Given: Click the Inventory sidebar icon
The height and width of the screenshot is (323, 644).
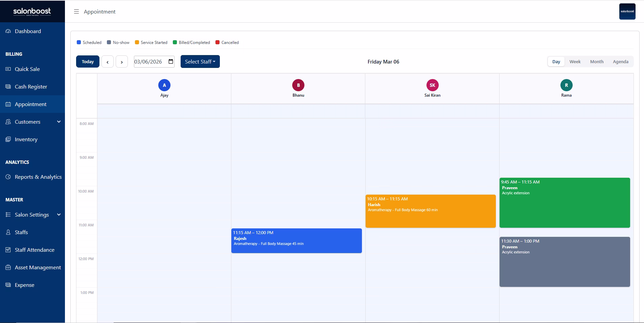Looking at the screenshot, I should (x=8, y=139).
